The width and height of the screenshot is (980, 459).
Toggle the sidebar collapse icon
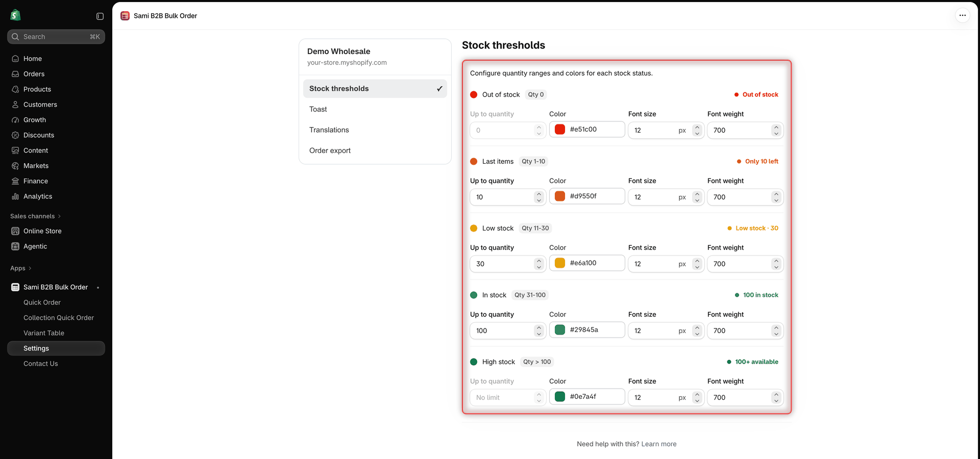pos(100,16)
